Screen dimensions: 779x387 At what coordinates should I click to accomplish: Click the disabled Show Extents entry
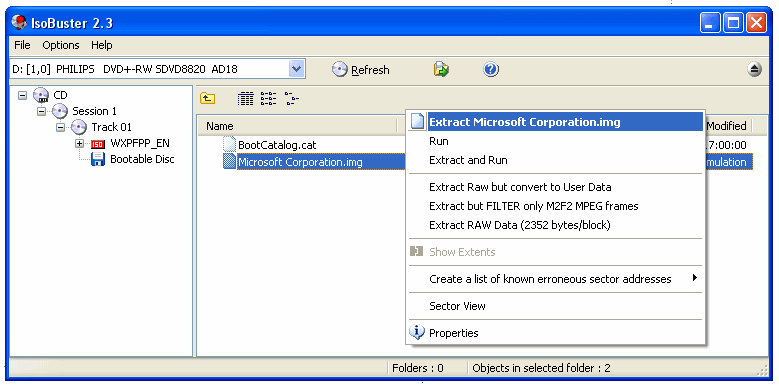coord(556,252)
